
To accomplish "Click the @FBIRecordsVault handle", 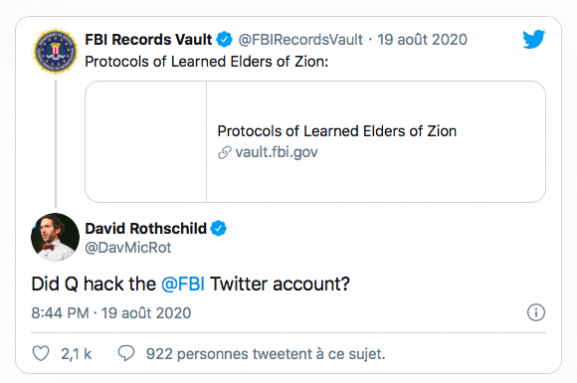I will pyautogui.click(x=301, y=40).
